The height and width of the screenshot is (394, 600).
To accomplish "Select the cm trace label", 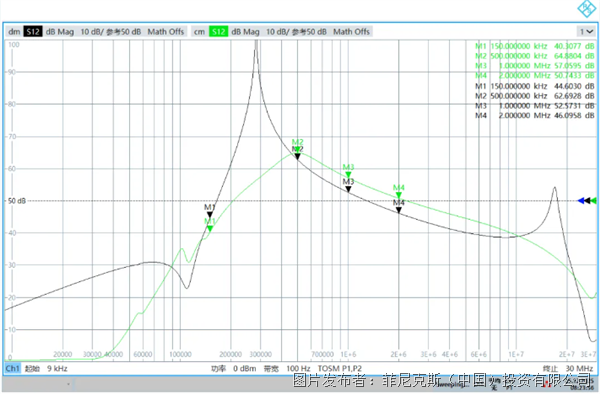I will click(199, 32).
